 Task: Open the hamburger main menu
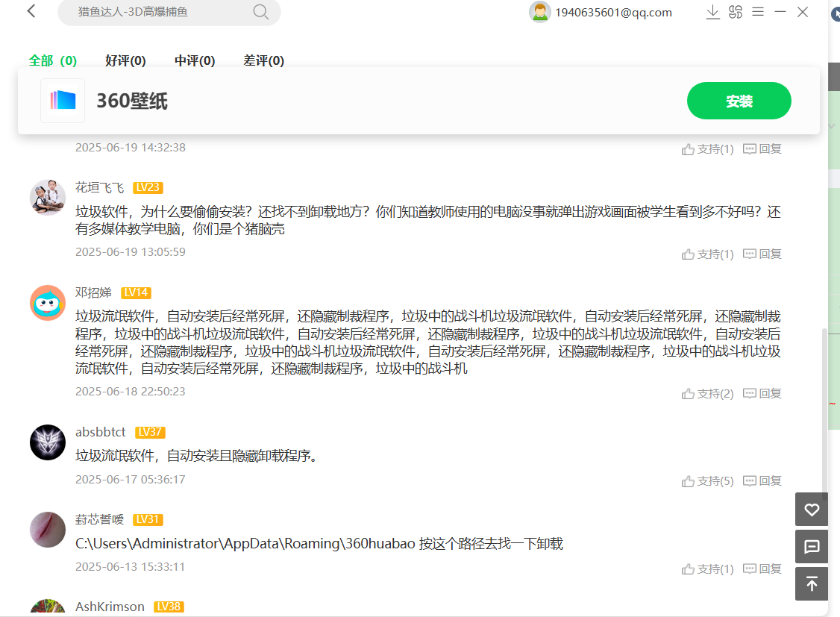pos(758,12)
